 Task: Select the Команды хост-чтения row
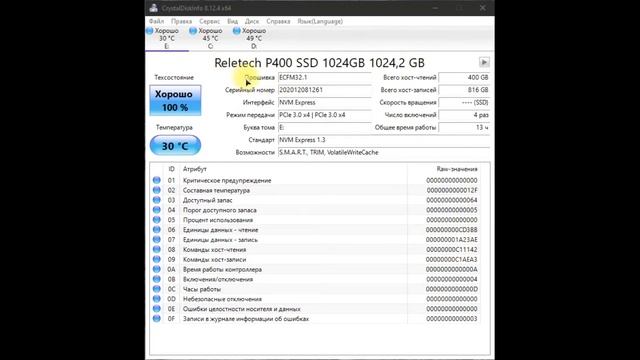315,249
